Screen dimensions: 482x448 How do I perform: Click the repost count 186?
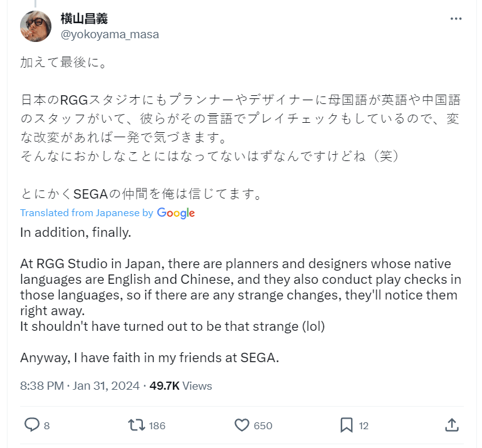point(157,426)
